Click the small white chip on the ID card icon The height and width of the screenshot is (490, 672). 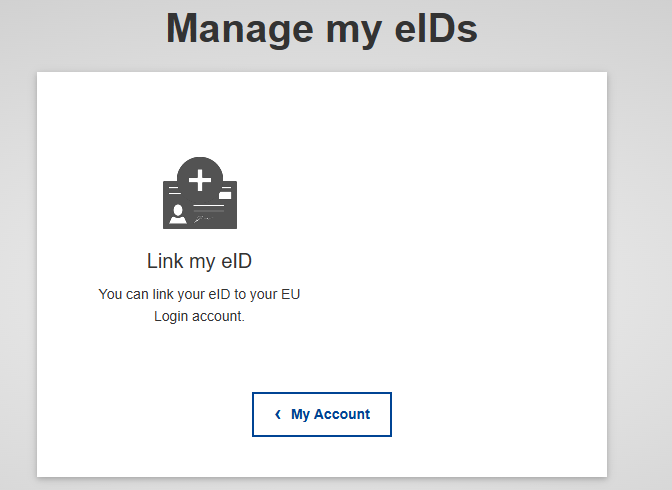pos(225,195)
